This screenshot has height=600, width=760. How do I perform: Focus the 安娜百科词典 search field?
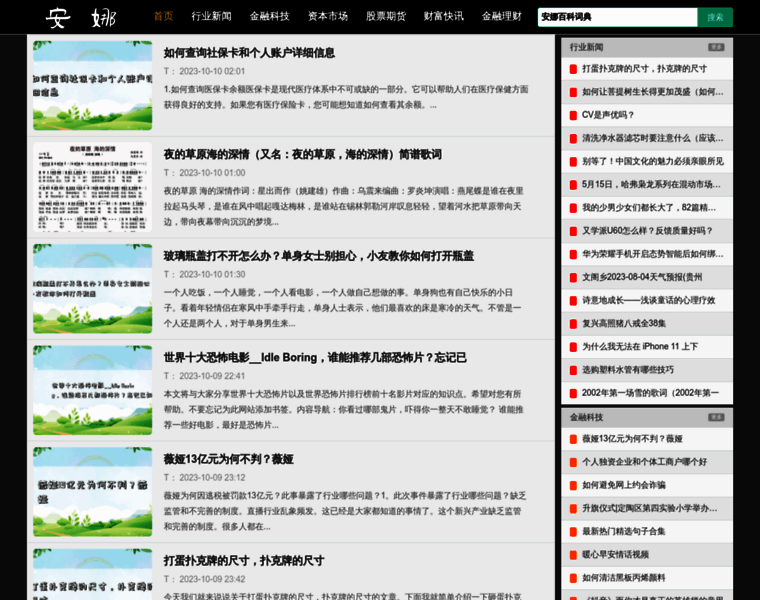coord(618,17)
